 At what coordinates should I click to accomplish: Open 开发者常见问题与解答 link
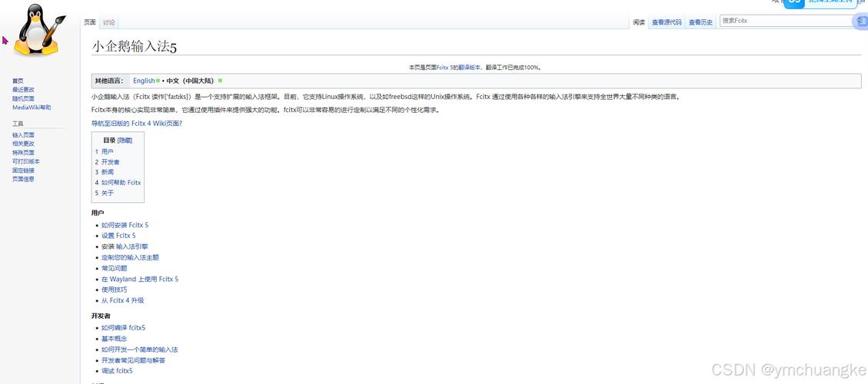click(x=134, y=360)
